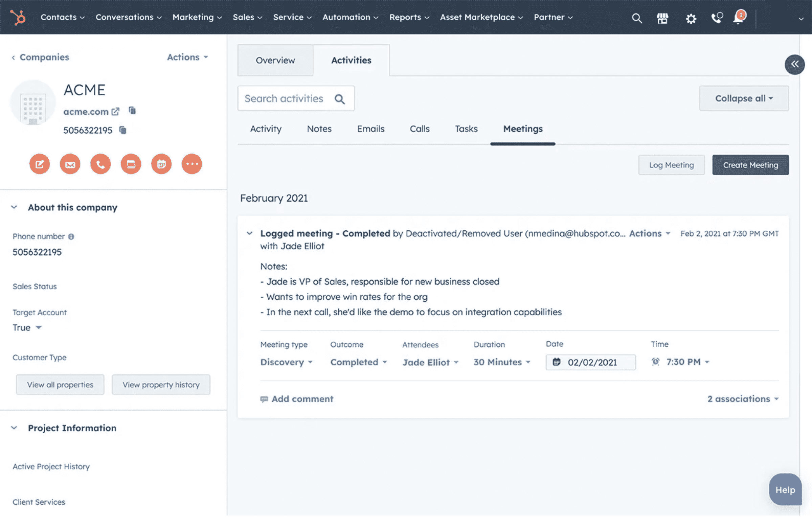This screenshot has width=812, height=527.
Task: Click the orange call phone icon
Action: point(100,164)
